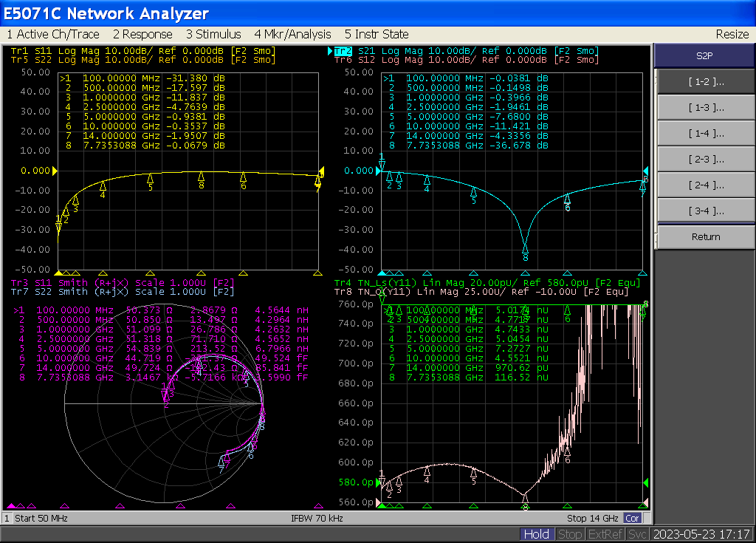Click marker 4 on the yellow S11 trace
The height and width of the screenshot is (543, 756).
103,188
